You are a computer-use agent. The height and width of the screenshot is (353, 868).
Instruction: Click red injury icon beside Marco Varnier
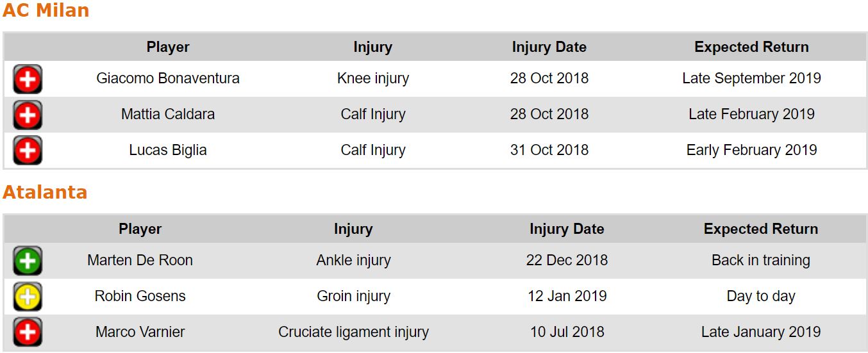[x=28, y=332]
